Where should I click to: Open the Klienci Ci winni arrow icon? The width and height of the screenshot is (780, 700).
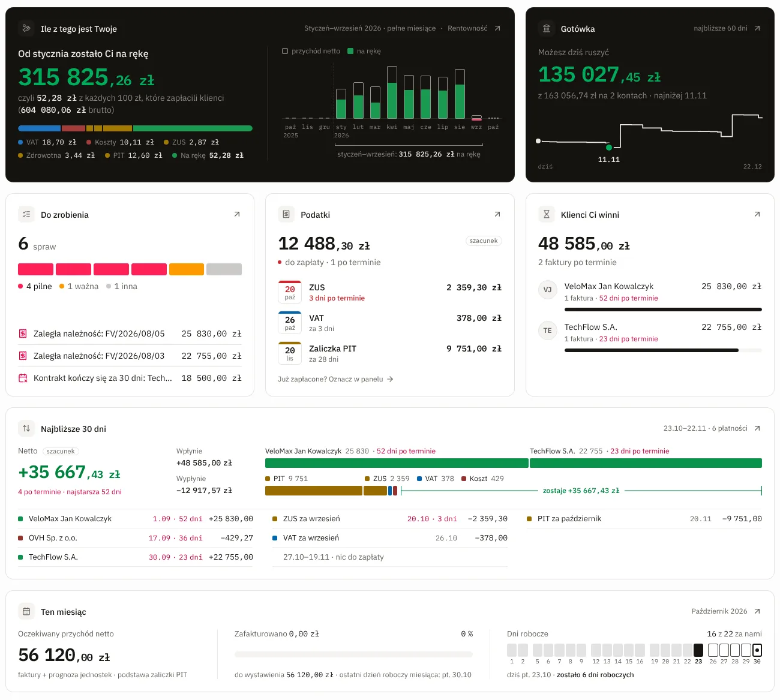(757, 214)
